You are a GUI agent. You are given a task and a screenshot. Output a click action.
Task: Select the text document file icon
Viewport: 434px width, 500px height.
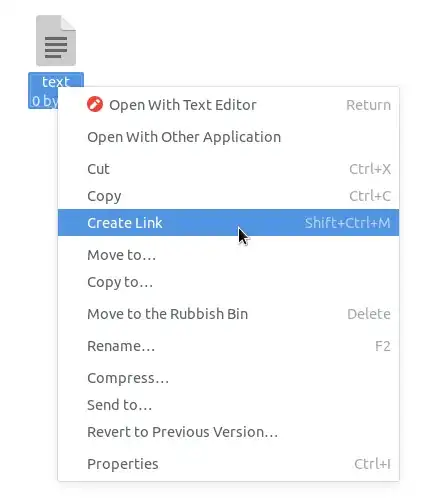(x=56, y=41)
